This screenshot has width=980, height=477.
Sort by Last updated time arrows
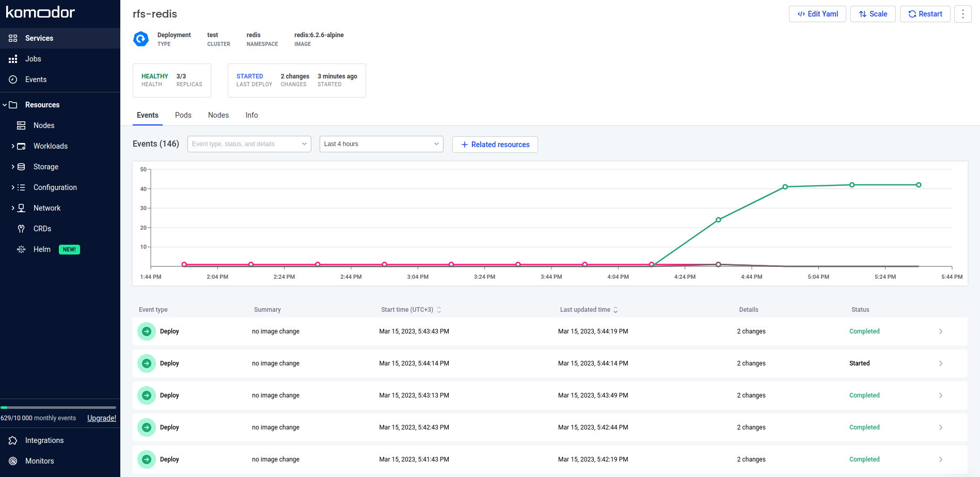pos(615,310)
